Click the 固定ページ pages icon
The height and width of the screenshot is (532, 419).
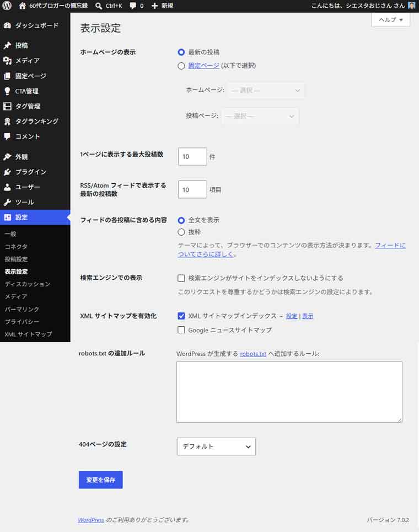[x=7, y=76]
